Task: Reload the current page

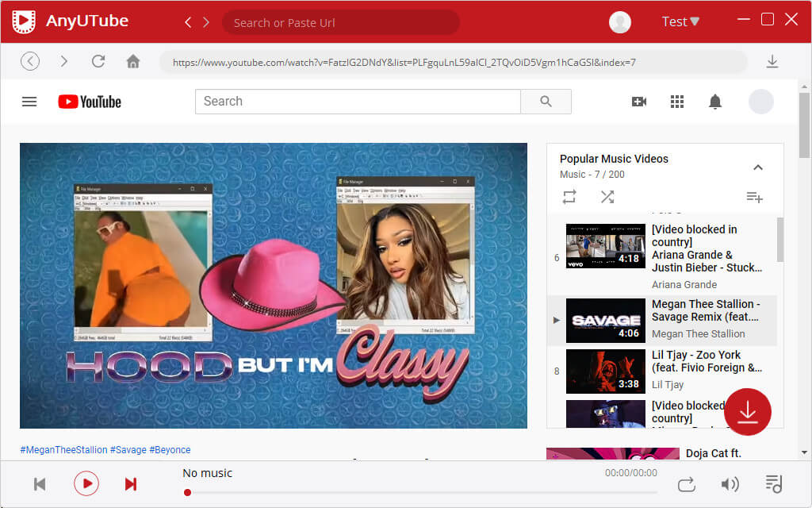Action: [x=98, y=61]
